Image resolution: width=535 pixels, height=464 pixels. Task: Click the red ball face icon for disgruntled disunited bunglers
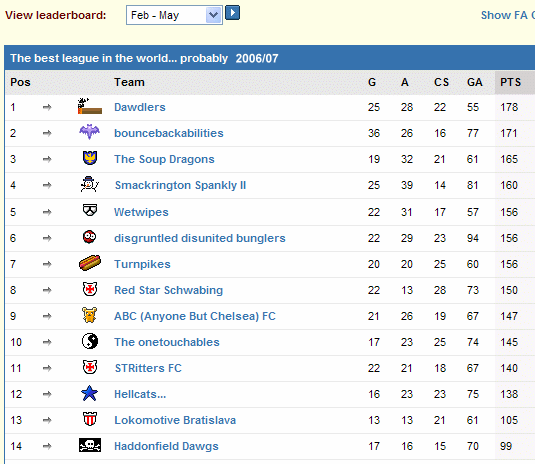click(89, 237)
